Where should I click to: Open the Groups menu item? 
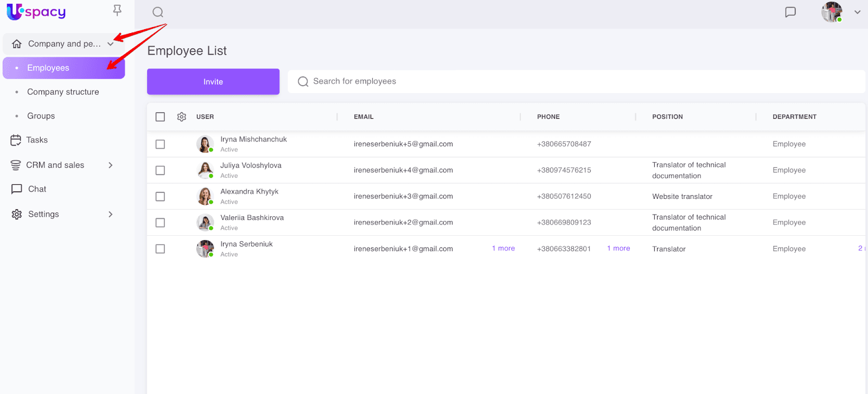41,116
